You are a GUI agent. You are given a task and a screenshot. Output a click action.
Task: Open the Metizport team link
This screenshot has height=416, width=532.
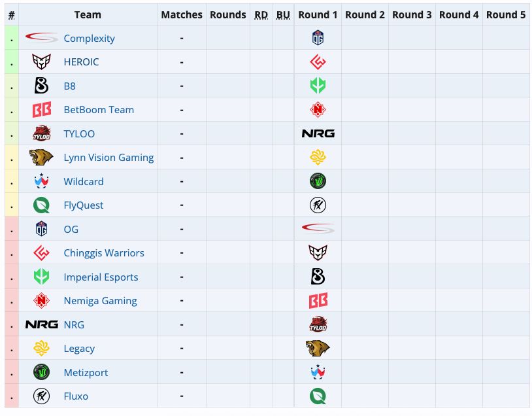tap(86, 373)
